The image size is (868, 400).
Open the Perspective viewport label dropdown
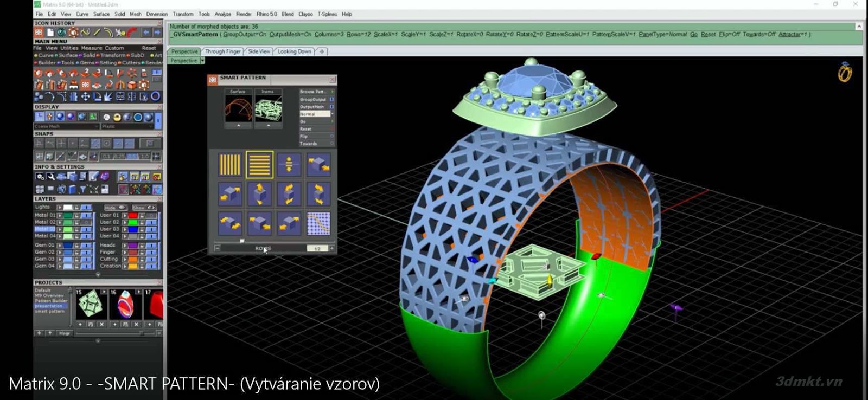pyautogui.click(x=202, y=61)
